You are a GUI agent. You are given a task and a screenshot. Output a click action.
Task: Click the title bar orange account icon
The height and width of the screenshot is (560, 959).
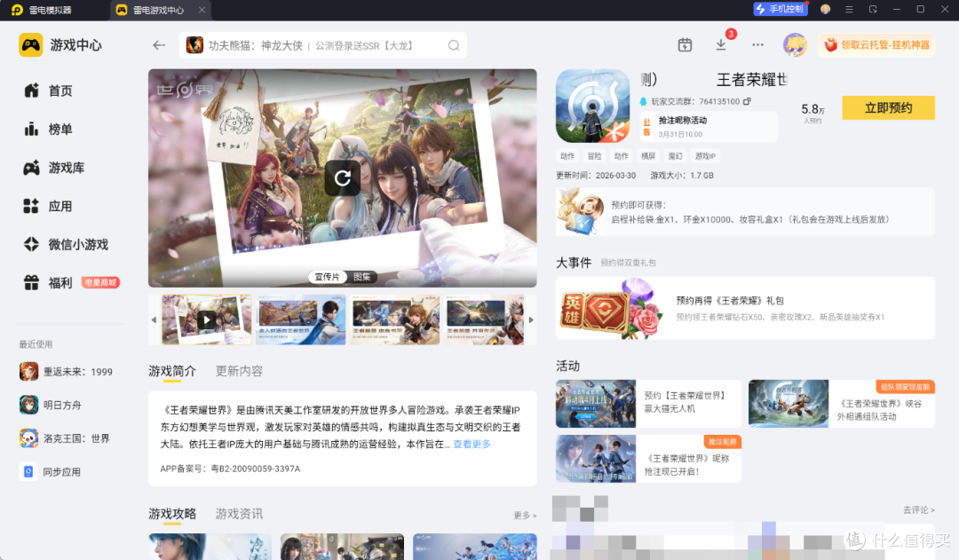(825, 9)
